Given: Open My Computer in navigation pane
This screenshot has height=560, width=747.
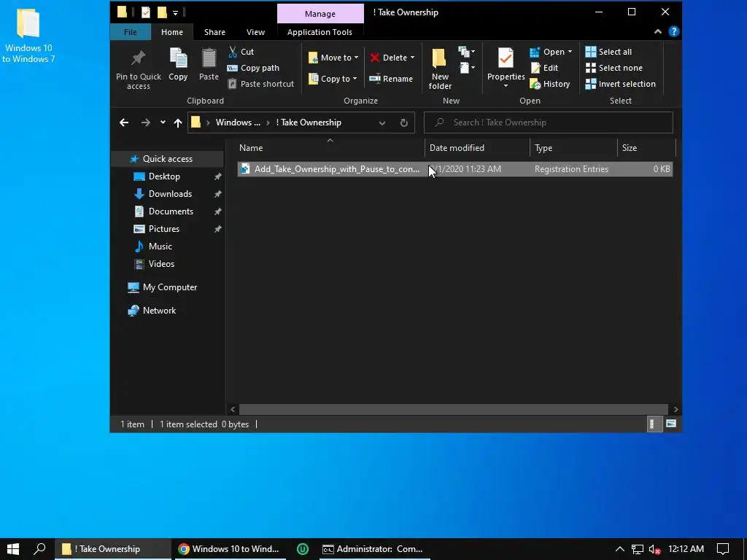Looking at the screenshot, I should 169,287.
